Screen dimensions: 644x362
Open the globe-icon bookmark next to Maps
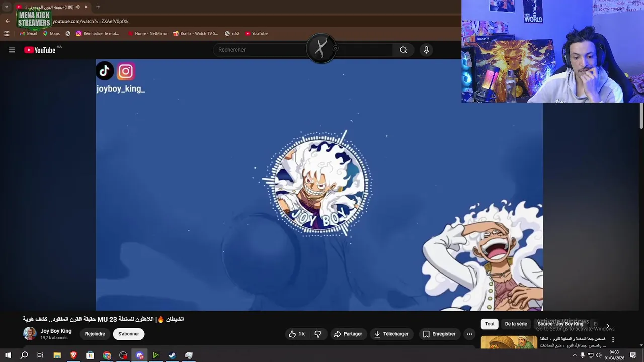(x=68, y=34)
